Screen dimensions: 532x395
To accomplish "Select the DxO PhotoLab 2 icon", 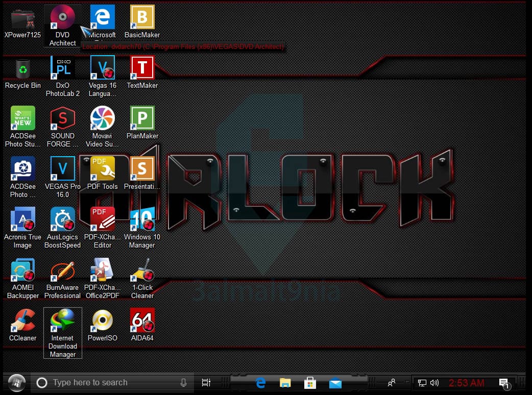I will 63,77.
